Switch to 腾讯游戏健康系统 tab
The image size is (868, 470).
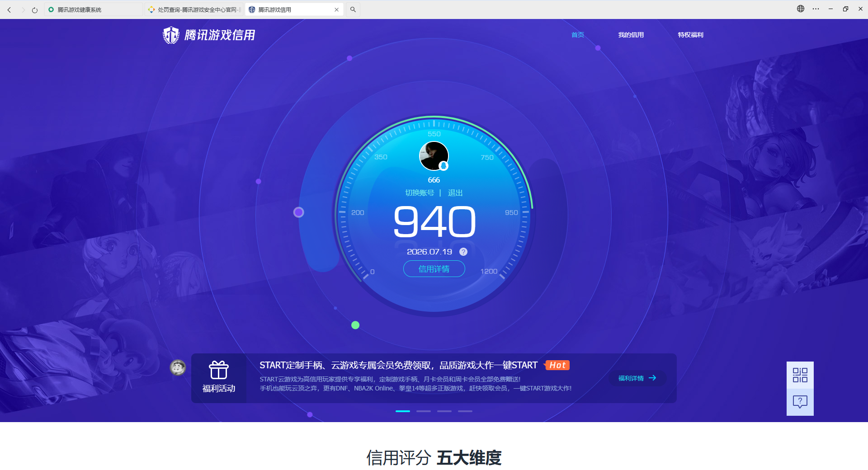(x=94, y=9)
